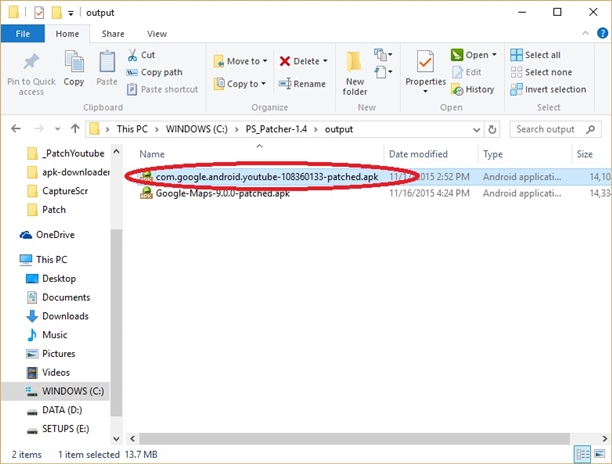Image resolution: width=612 pixels, height=464 pixels.
Task: Select DATA (D:) drive
Action: tap(55, 410)
